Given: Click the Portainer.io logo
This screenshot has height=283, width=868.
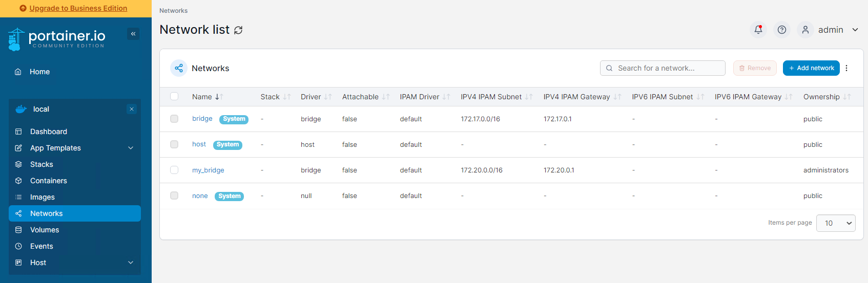Looking at the screenshot, I should point(57,39).
